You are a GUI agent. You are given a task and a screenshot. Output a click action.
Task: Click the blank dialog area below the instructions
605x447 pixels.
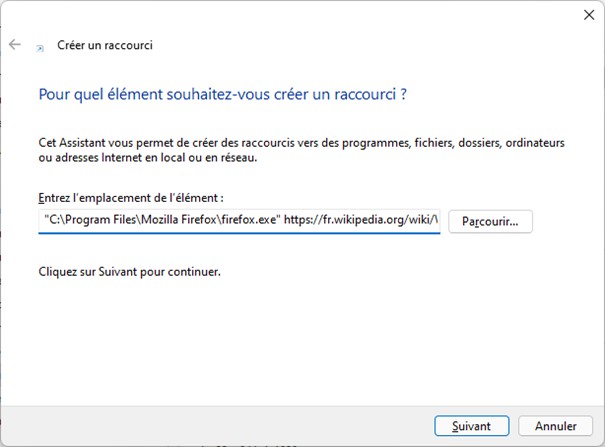click(300, 340)
